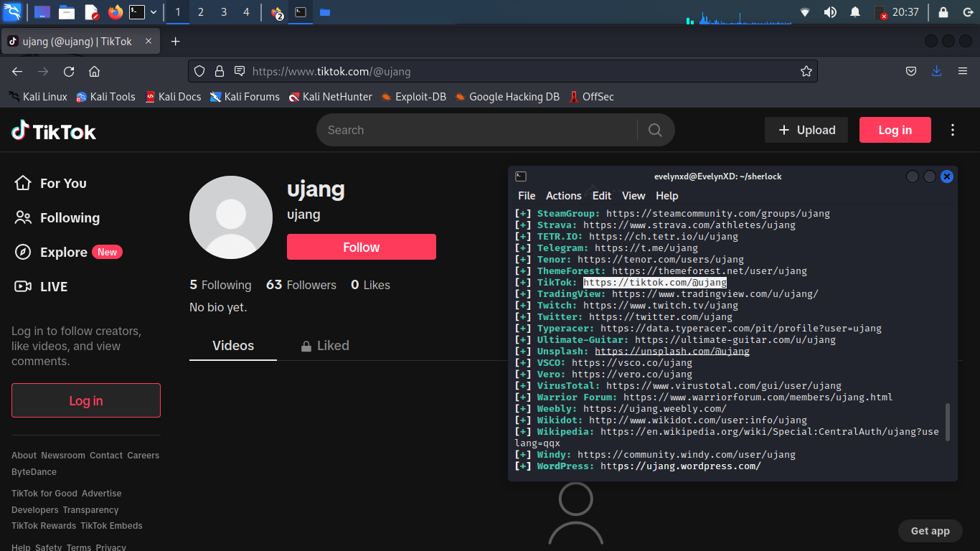Click the TikTok URL address bar

(502, 71)
